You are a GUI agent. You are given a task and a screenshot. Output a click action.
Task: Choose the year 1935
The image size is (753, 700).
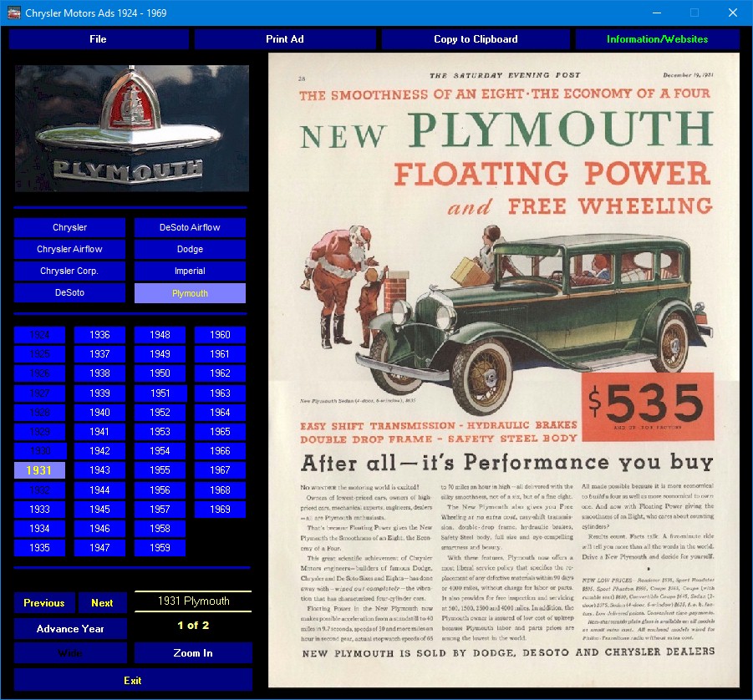(39, 548)
